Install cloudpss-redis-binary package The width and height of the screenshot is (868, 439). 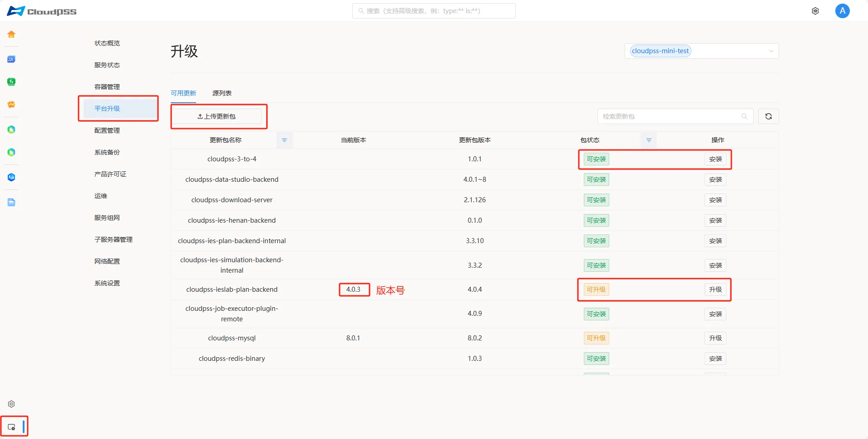click(715, 359)
